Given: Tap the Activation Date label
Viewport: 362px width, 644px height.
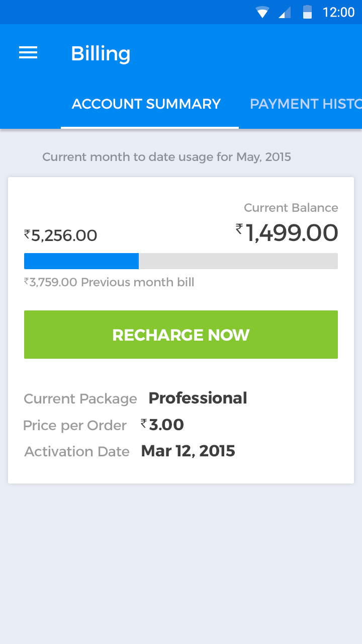Looking at the screenshot, I should 77,452.
